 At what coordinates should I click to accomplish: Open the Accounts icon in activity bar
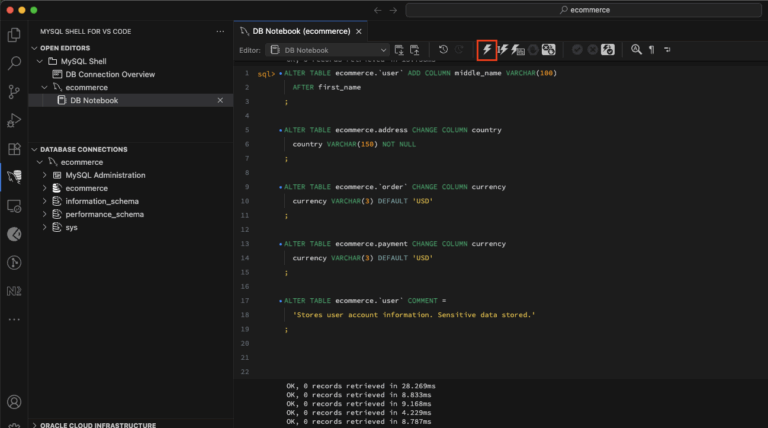pos(14,403)
